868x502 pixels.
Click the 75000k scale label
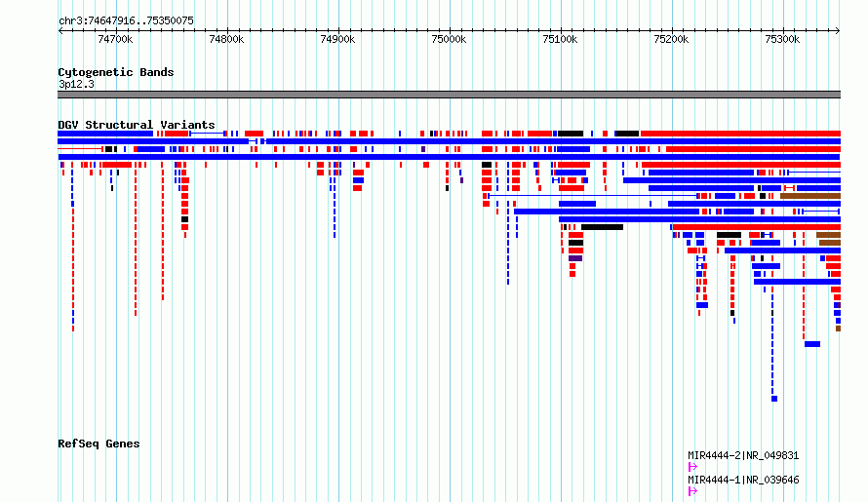(x=449, y=39)
